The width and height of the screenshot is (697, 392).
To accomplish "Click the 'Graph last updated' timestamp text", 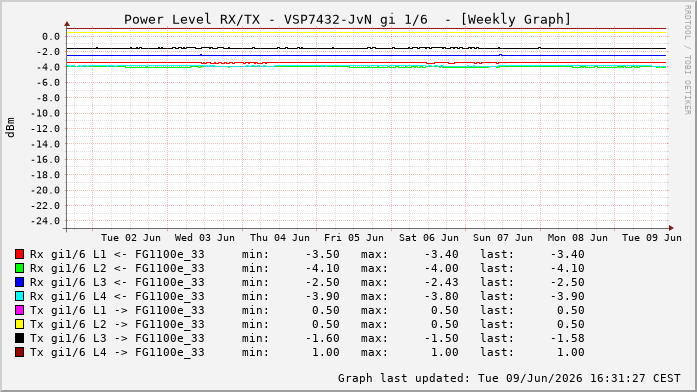I will 509,378.
